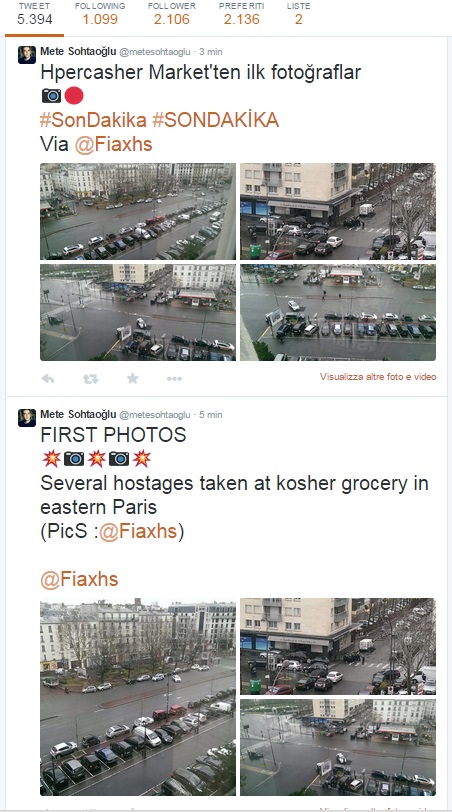Viewport: 452px width, 812px height.
Task: Click standalone @Fiaxhs mention above second photos
Action: 79,579
